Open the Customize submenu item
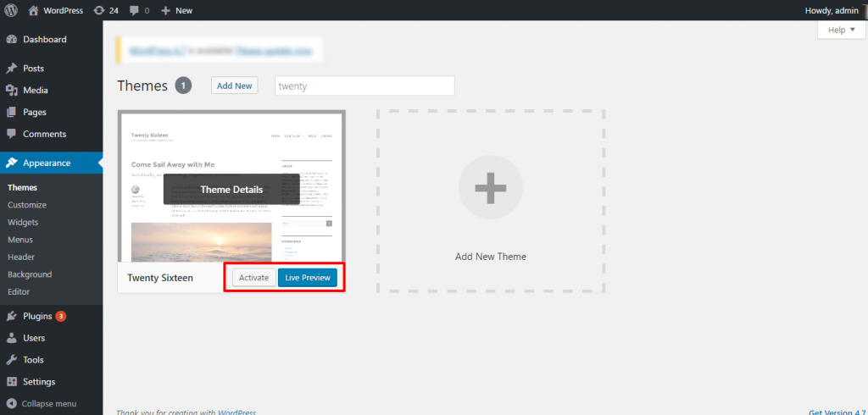This screenshot has height=415, width=868. tap(27, 205)
